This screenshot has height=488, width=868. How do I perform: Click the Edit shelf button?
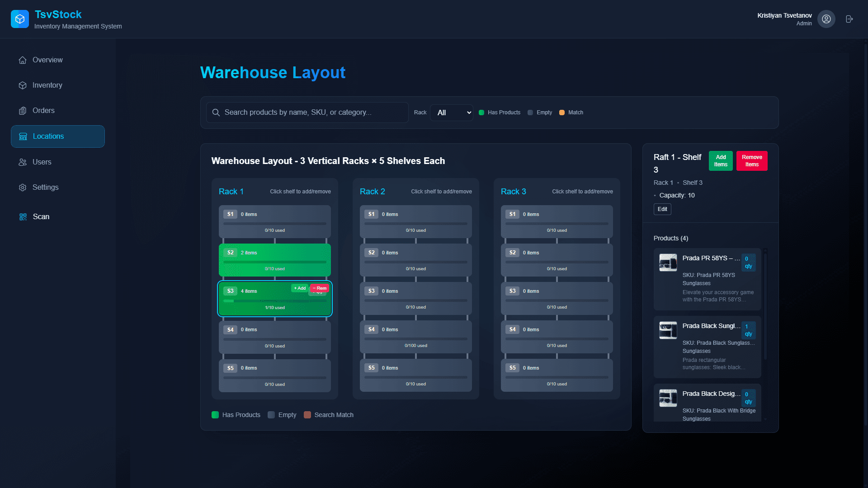[x=662, y=209]
